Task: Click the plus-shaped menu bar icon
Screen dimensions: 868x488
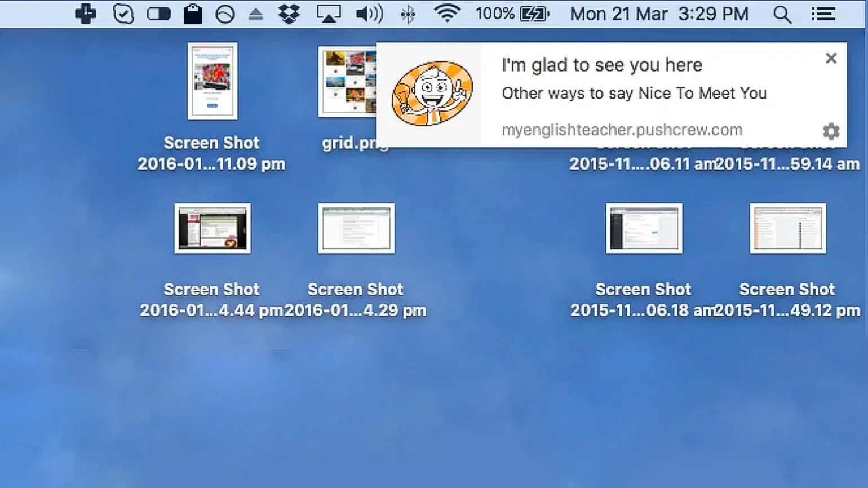Action: pos(86,14)
